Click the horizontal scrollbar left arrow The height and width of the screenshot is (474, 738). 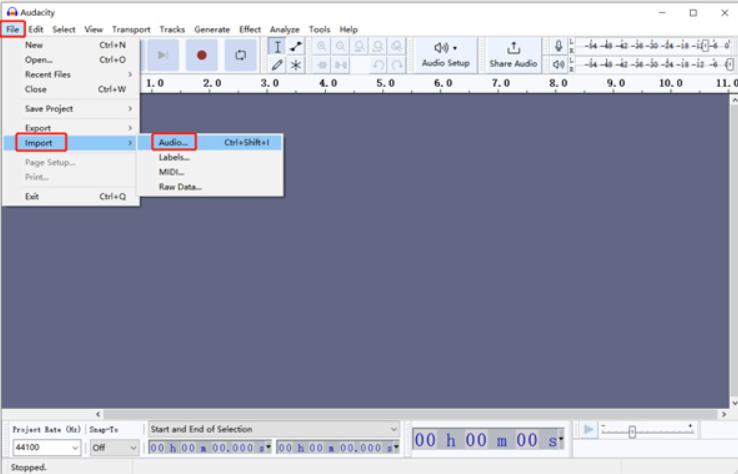point(98,414)
